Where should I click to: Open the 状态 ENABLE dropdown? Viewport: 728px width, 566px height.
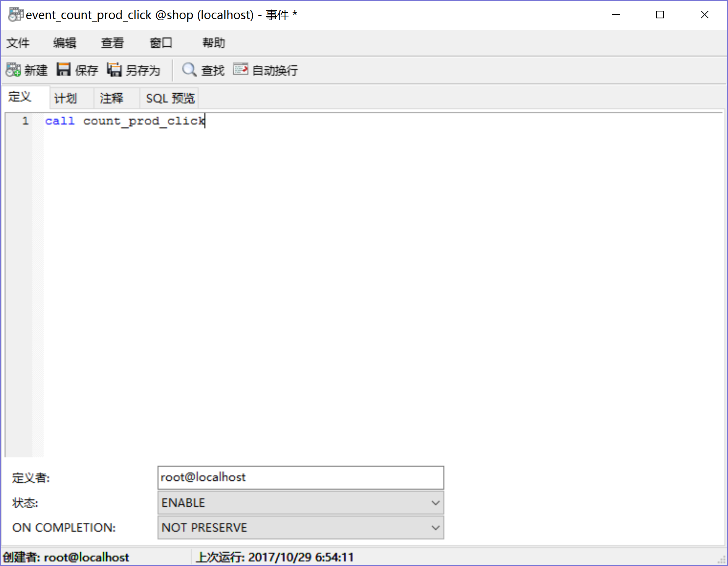pos(301,503)
